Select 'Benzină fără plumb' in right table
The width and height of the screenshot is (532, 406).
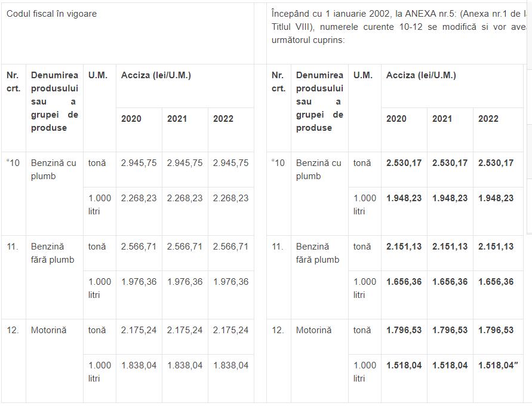pos(318,253)
